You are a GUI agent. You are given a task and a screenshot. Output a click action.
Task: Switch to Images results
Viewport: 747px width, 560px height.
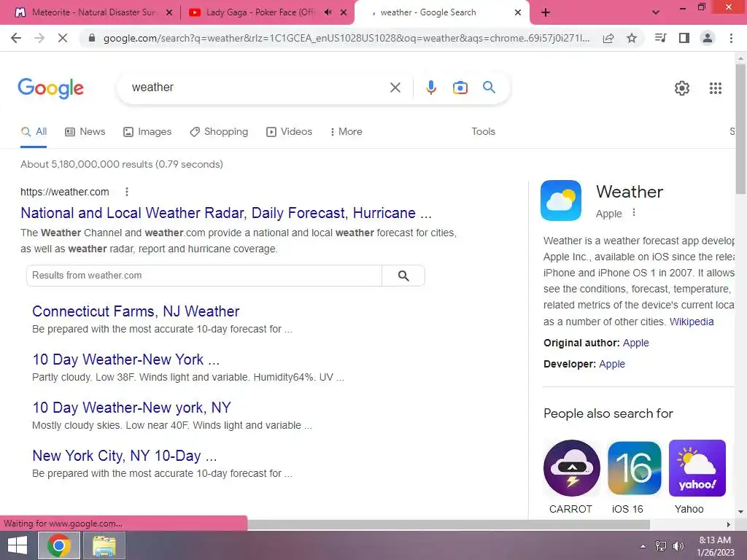[147, 131]
